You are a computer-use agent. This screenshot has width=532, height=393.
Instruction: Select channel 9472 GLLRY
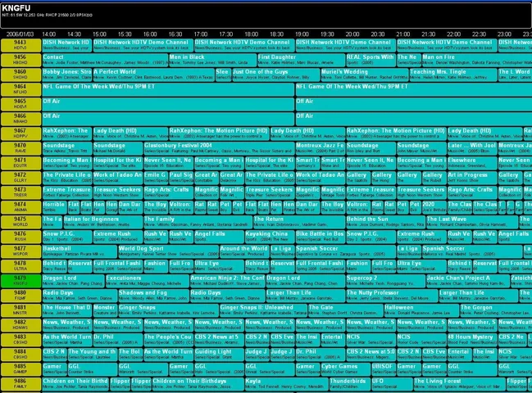(x=20, y=178)
